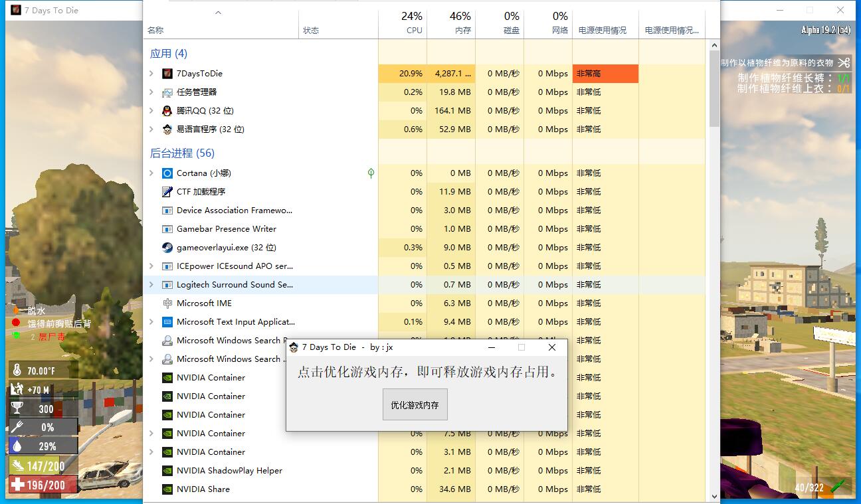Expand the 任务管理器 process group
The image size is (861, 504).
point(151,92)
